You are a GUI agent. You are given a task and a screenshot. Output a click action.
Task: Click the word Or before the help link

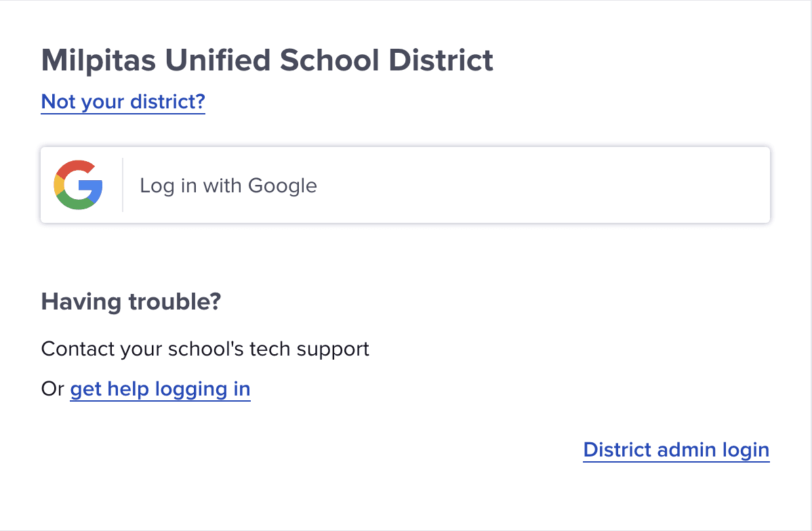[x=52, y=389]
